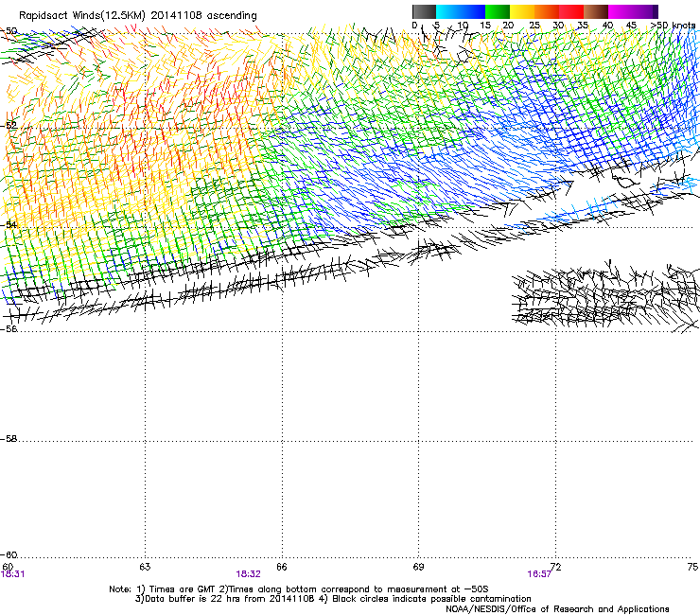The width and height of the screenshot is (700, 615).
Task: Click the purple '18:32' time stamp
Action: (248, 574)
